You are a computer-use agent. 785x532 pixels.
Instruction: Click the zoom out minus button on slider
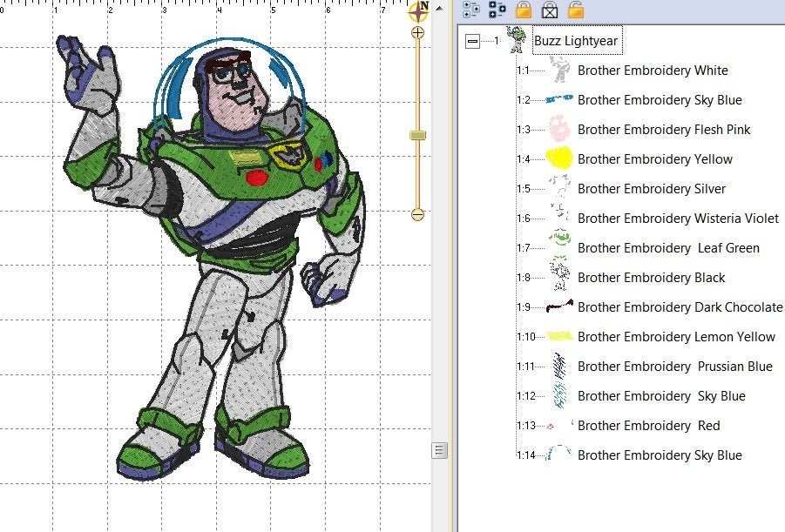(417, 215)
